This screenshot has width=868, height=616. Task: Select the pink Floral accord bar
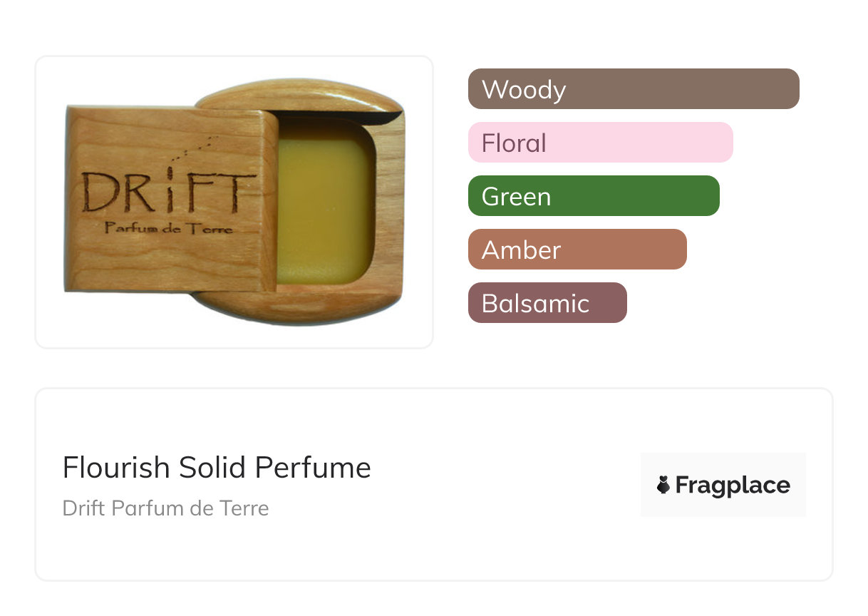tap(600, 143)
